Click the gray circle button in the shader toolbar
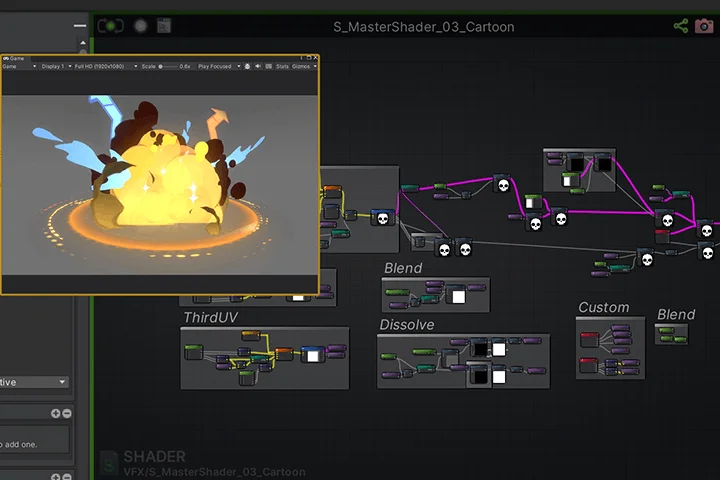The height and width of the screenshot is (480, 720). pos(141,26)
